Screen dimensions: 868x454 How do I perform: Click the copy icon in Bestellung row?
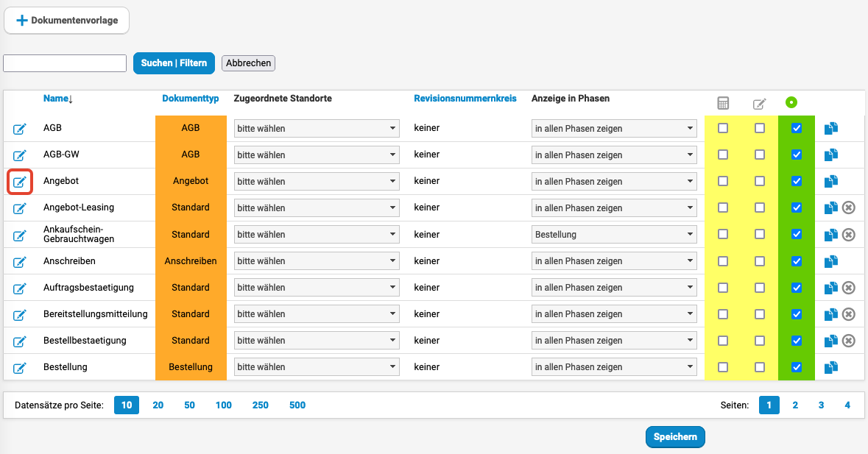click(831, 367)
